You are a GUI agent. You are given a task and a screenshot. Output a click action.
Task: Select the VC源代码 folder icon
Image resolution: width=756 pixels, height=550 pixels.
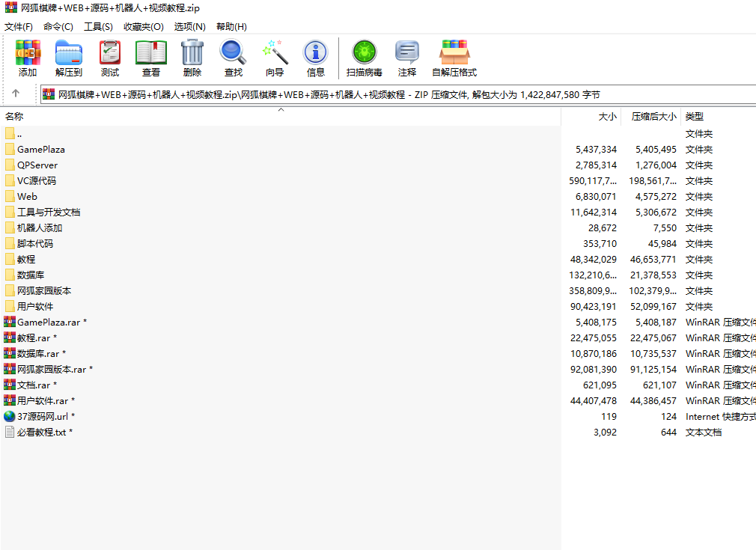(10, 181)
